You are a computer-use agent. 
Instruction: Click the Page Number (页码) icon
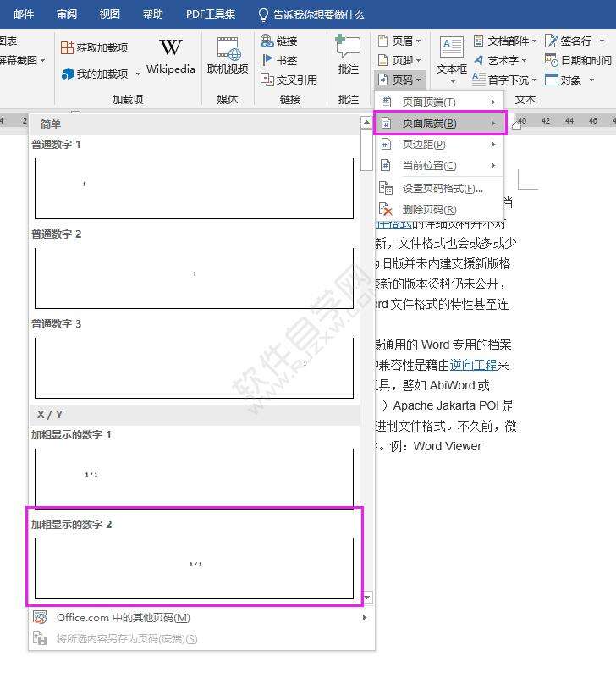[x=383, y=80]
